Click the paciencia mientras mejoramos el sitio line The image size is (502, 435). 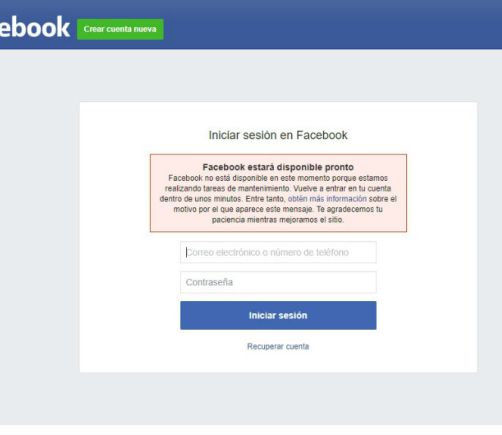coord(278,220)
